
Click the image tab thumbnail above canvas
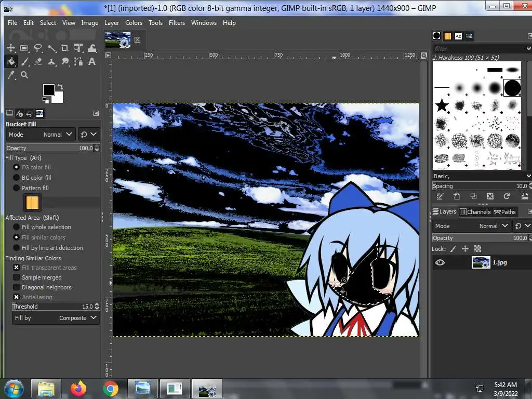(118, 39)
